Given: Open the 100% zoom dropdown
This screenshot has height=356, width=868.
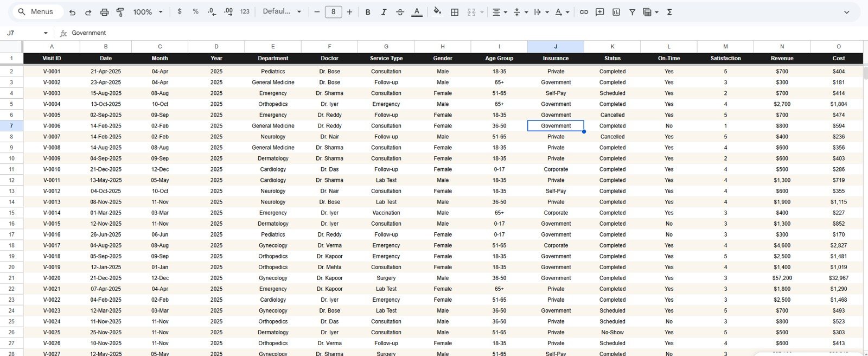Looking at the screenshot, I should point(148,12).
